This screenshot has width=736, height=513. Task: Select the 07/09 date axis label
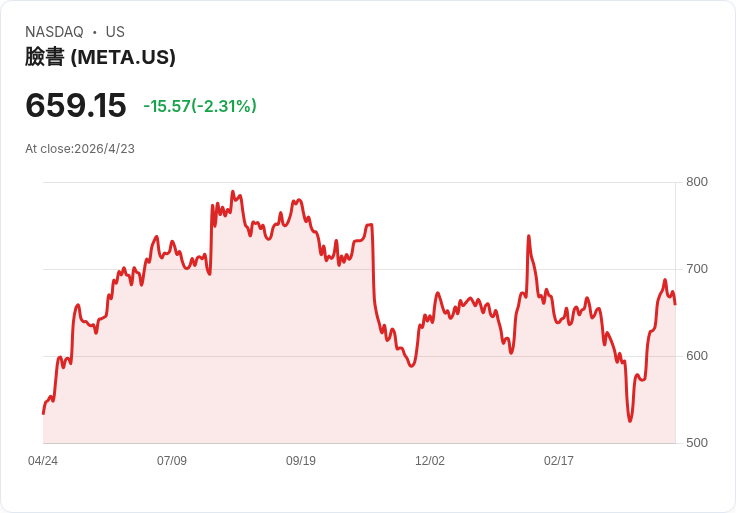[172, 461]
